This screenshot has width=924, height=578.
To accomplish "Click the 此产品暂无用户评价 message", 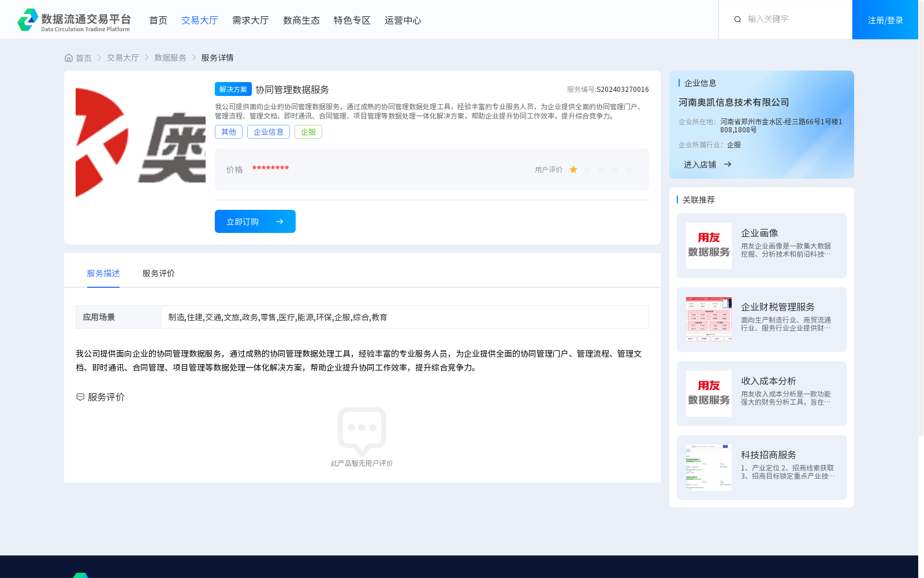I will coord(362,464).
